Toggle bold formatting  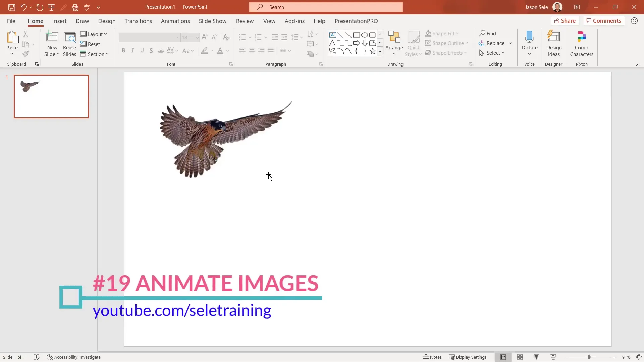click(x=123, y=50)
